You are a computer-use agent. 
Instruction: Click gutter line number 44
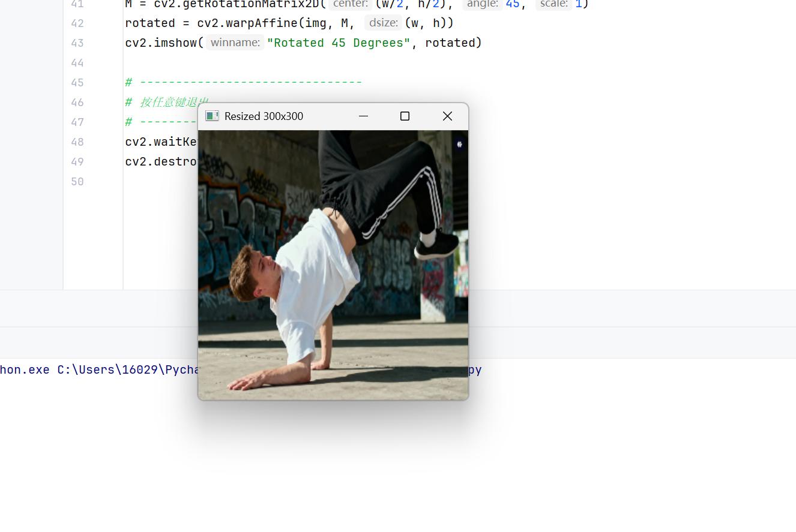77,63
